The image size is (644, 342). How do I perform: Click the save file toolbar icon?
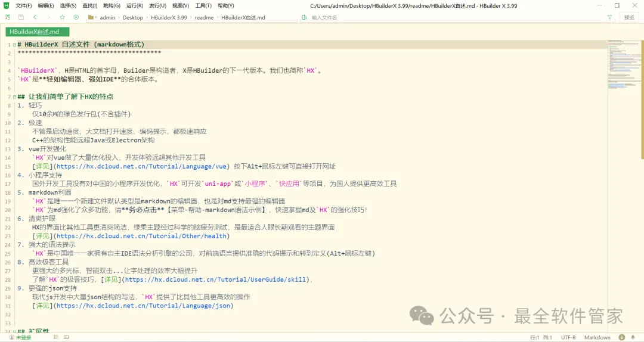[x=21, y=17]
